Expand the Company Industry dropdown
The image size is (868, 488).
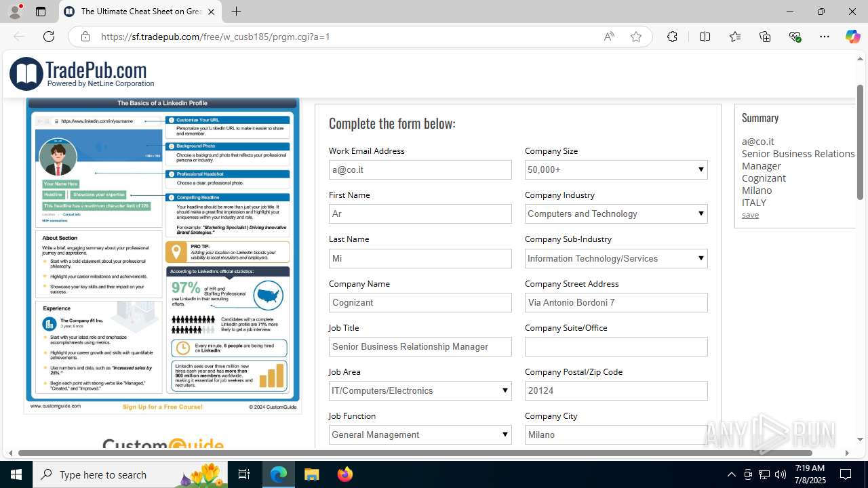[x=616, y=214]
